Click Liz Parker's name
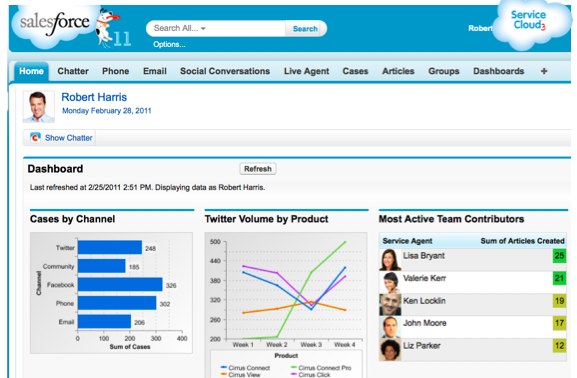The image size is (577, 378). pyautogui.click(x=421, y=346)
